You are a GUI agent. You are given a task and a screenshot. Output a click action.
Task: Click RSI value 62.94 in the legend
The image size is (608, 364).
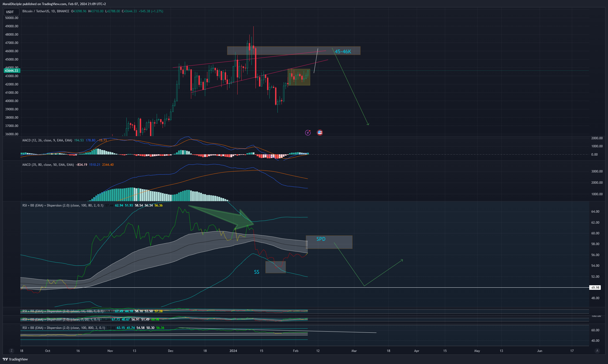point(119,205)
